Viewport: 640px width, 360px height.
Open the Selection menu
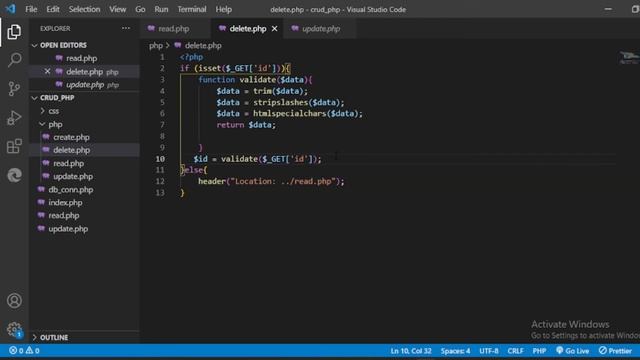click(x=84, y=9)
